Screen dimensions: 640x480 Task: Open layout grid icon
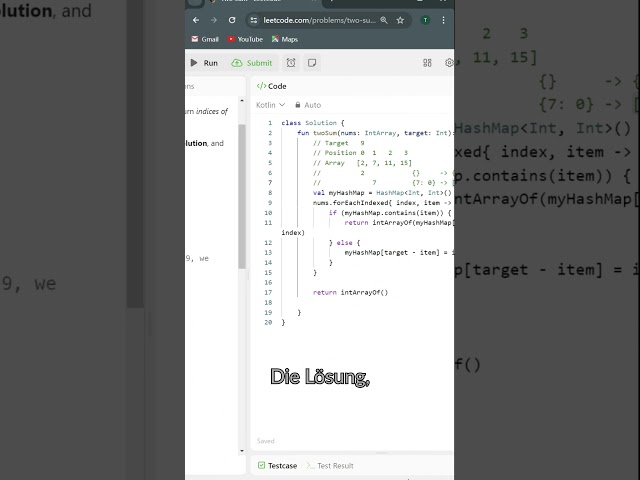tap(427, 63)
